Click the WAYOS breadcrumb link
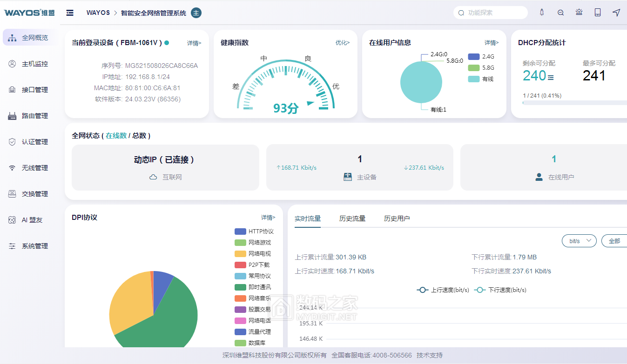Screen dimensions: 627x364 (98, 13)
